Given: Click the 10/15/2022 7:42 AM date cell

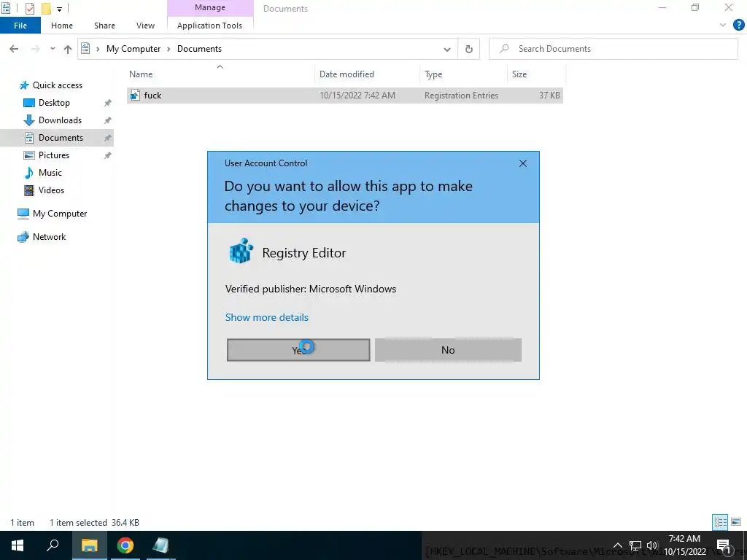Looking at the screenshot, I should (357, 96).
